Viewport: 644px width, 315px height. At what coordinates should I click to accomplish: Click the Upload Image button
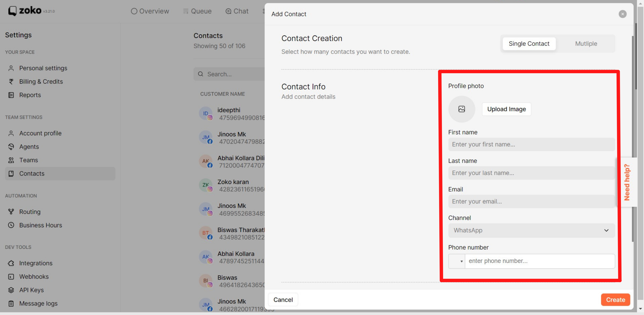[506, 109]
